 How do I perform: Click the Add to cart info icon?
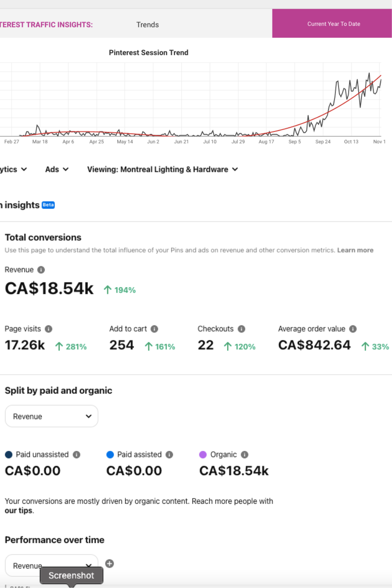[154, 329]
